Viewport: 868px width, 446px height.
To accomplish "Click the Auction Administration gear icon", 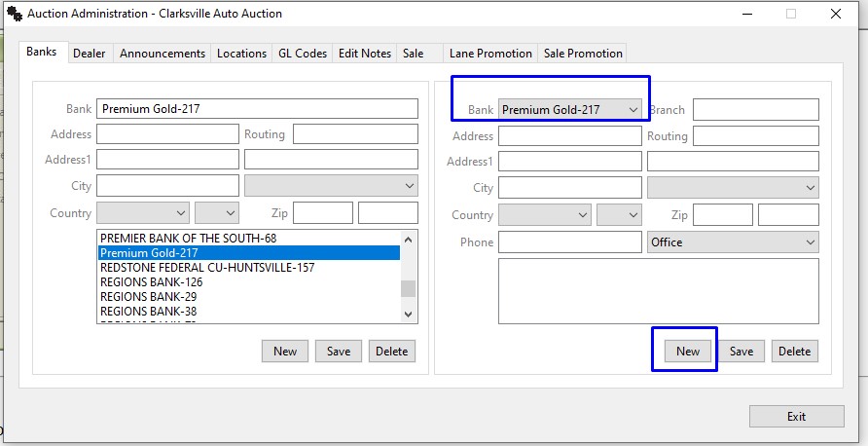I will (14, 14).
